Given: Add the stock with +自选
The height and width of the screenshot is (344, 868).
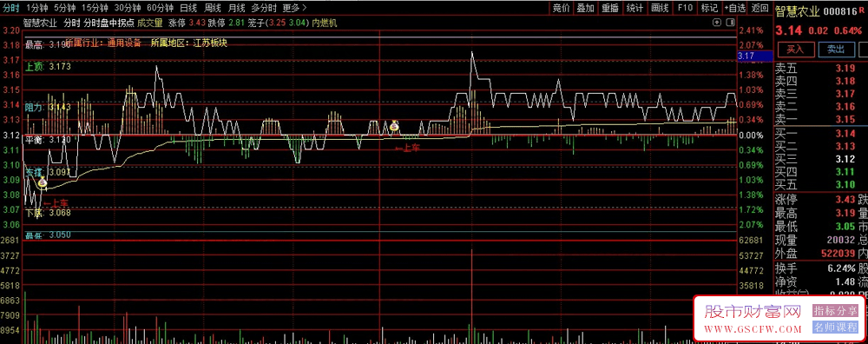Looking at the screenshot, I should pos(734,8).
